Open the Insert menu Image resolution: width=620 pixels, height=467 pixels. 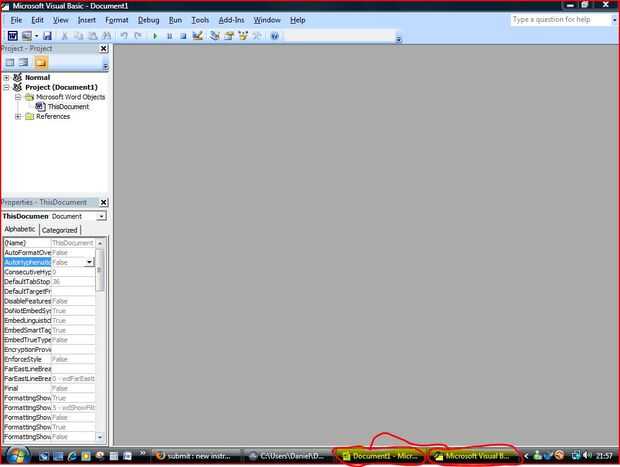(87, 20)
